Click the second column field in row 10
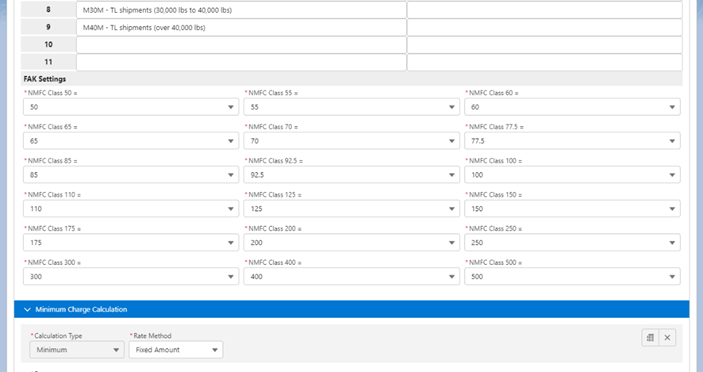Screen dimensions: 703x372 [545, 45]
